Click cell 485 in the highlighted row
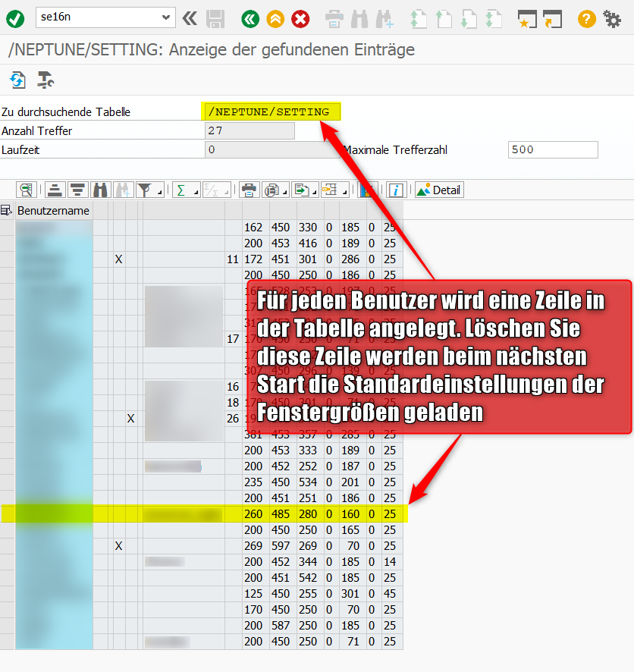 coord(283,513)
